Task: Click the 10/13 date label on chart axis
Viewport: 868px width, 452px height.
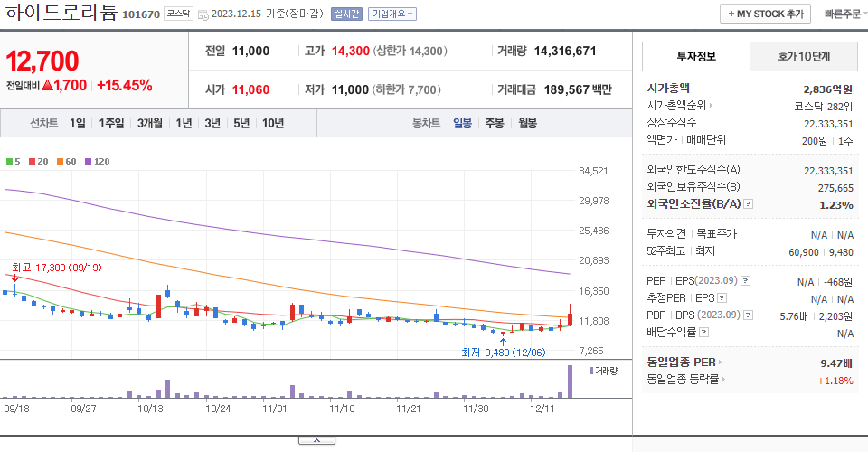Action: tap(150, 409)
